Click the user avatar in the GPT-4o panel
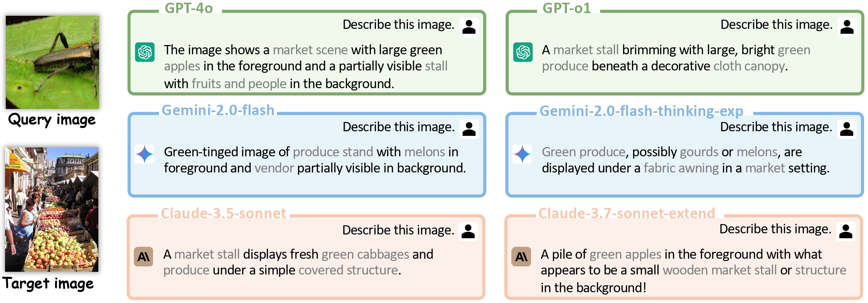868x303 pixels. [469, 27]
